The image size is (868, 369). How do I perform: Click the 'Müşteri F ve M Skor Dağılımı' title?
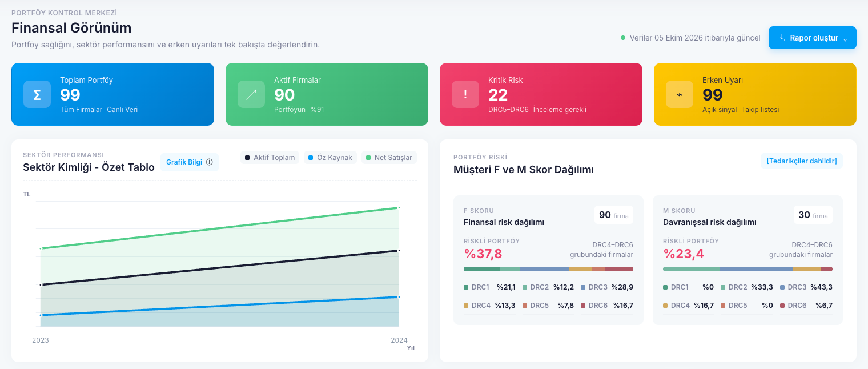tap(524, 170)
